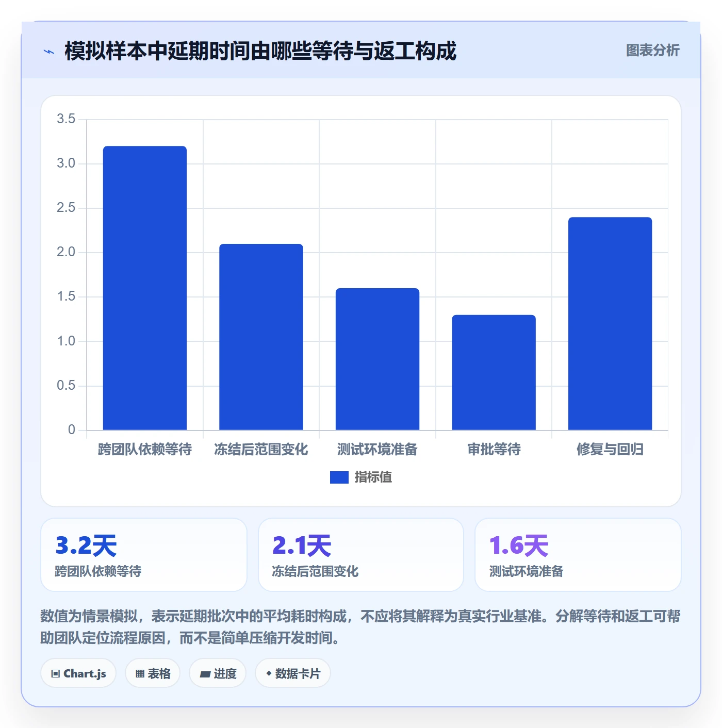Select the 测试环境准备 bar in the chart
The height and width of the screenshot is (728, 722).
378,359
